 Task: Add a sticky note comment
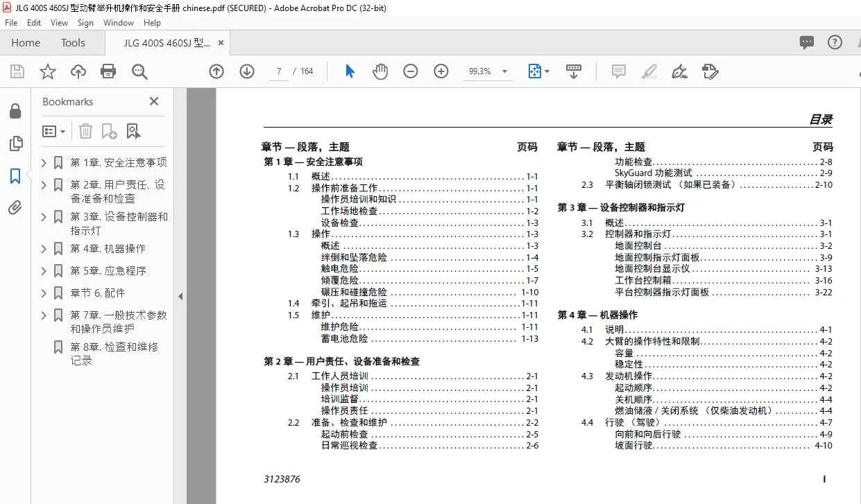click(619, 71)
